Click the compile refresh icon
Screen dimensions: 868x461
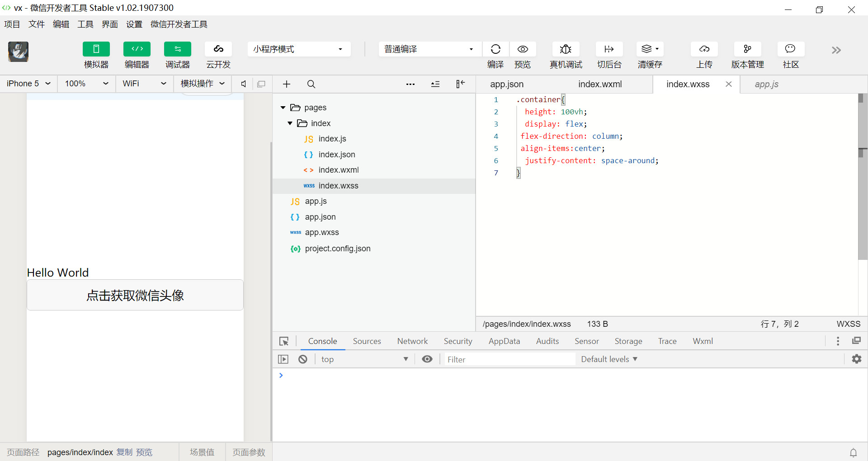click(x=495, y=49)
